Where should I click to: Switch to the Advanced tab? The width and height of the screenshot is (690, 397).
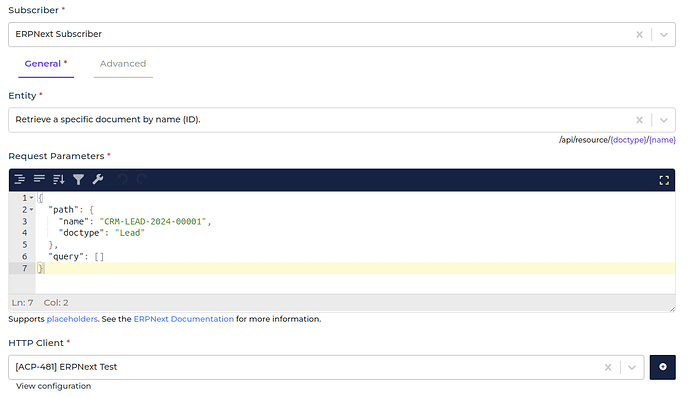coord(123,64)
